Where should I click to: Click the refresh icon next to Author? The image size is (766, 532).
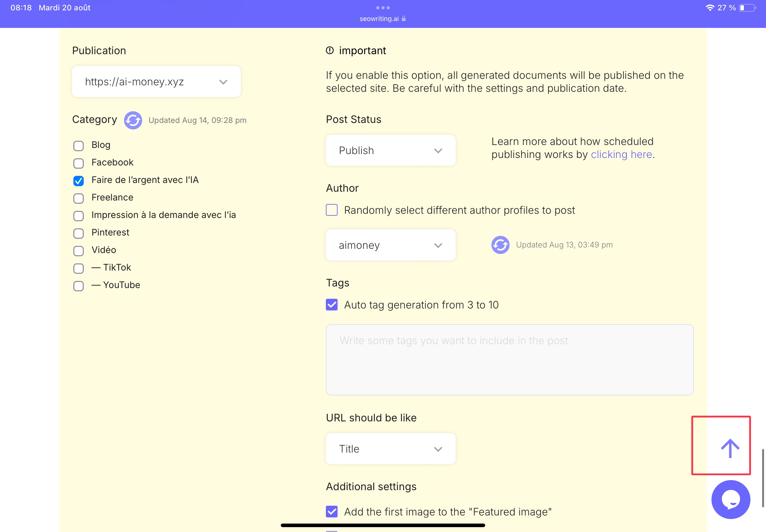click(x=500, y=244)
